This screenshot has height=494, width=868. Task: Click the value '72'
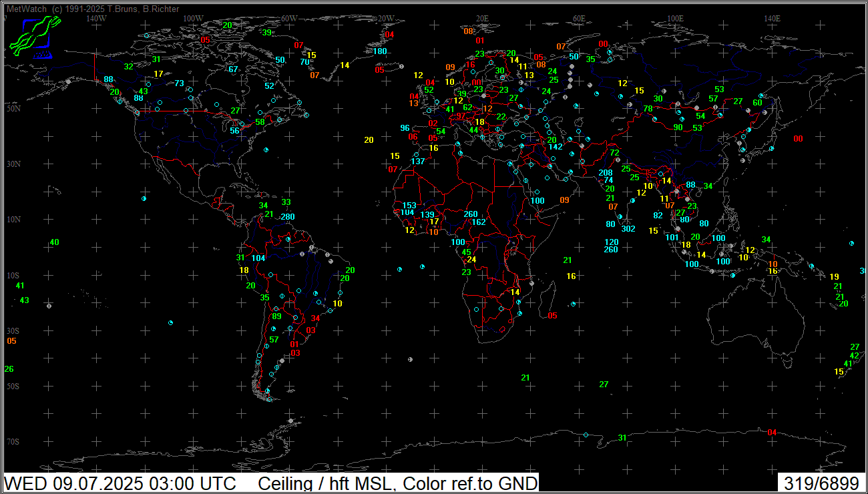pos(615,153)
